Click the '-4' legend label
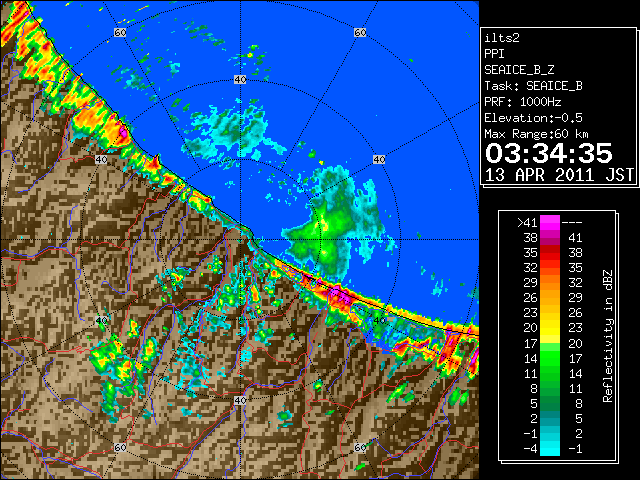This screenshot has height=480, width=640. tap(530, 449)
